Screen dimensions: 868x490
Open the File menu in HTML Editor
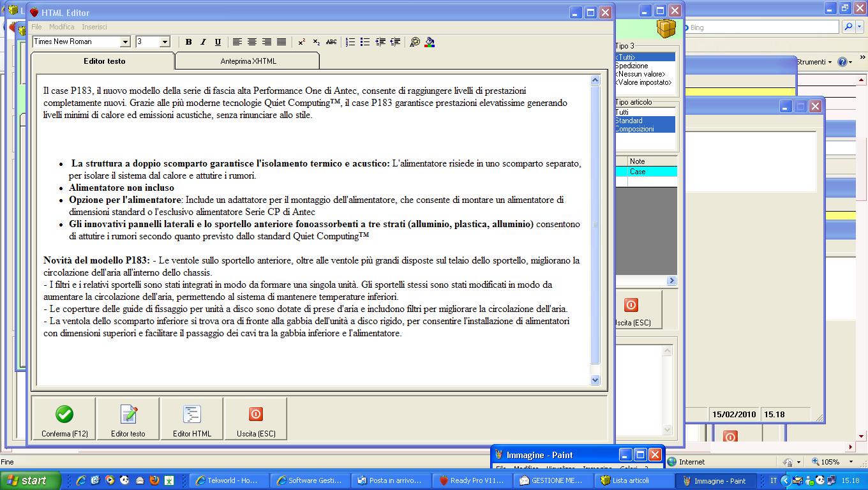point(36,27)
